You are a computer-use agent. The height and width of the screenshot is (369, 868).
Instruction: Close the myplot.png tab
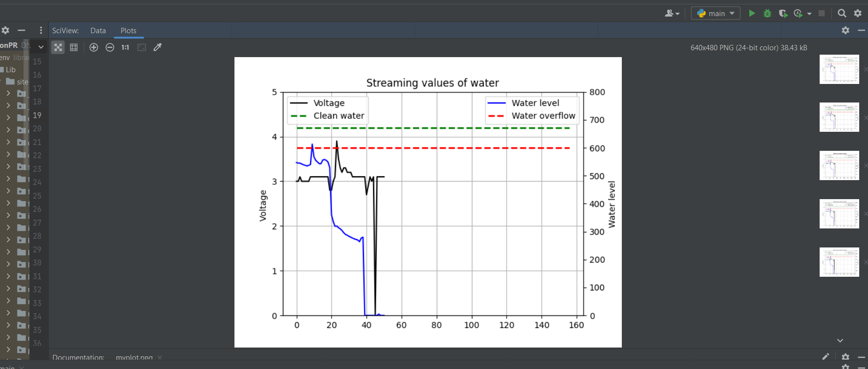tap(160, 358)
